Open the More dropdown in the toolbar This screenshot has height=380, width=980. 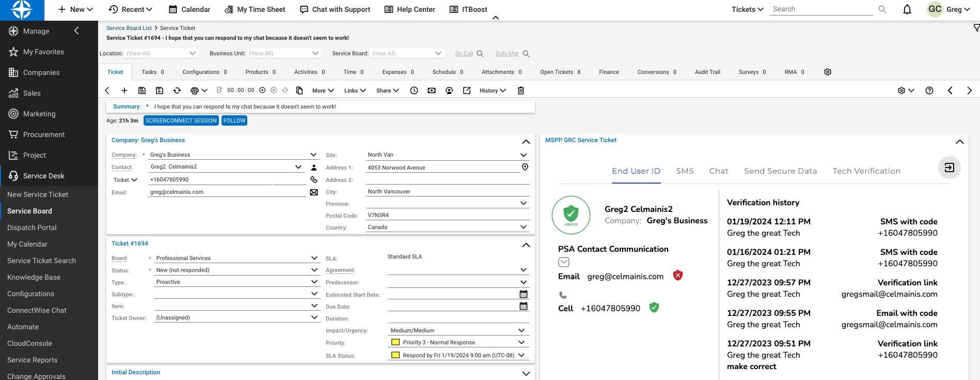(x=323, y=90)
